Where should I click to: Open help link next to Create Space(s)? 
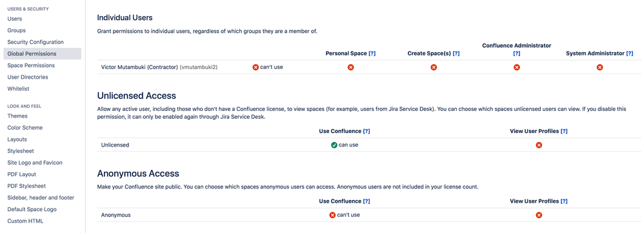(x=456, y=54)
